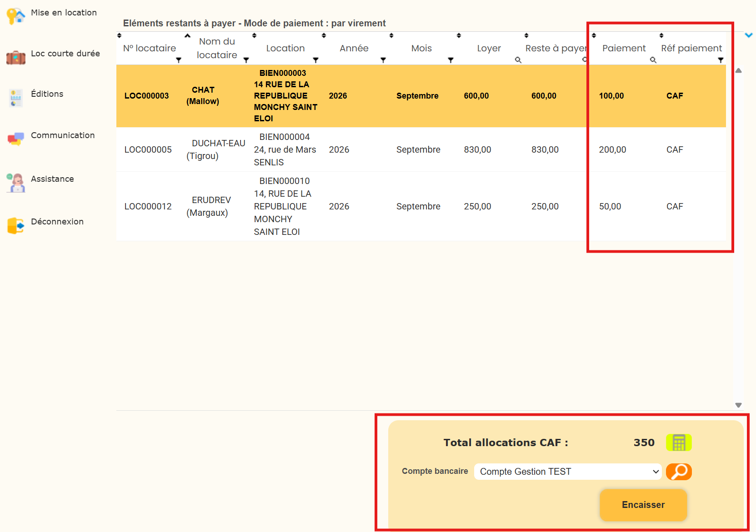756x532 pixels.
Task: Open the Mise en location keys icon
Action: 16,16
